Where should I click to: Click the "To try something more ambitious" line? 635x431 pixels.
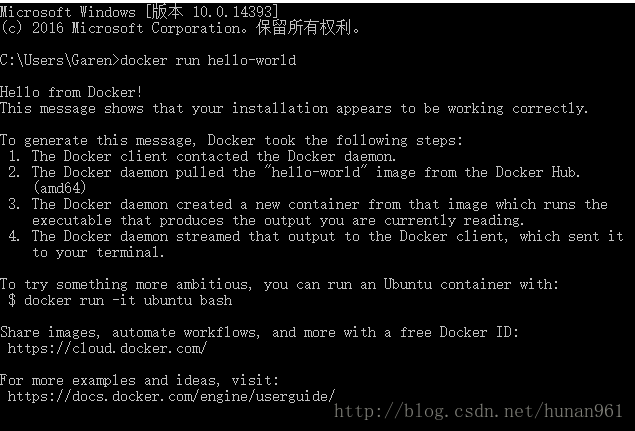click(278, 284)
